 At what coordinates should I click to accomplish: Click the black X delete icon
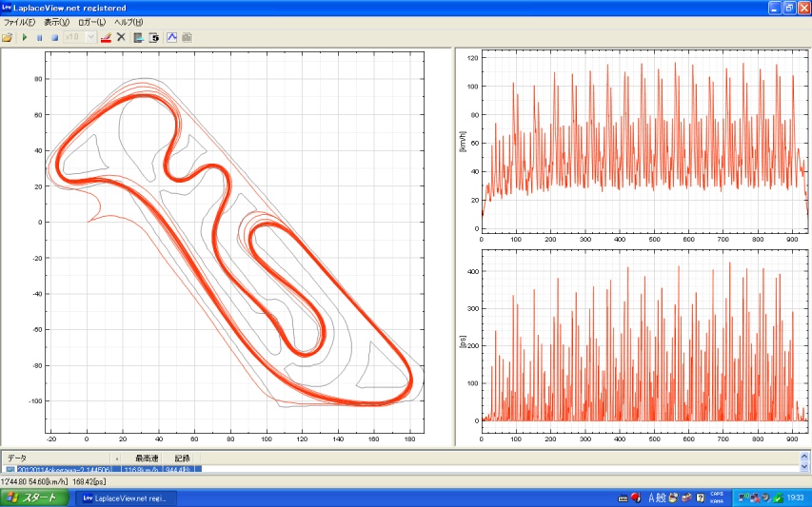(121, 37)
